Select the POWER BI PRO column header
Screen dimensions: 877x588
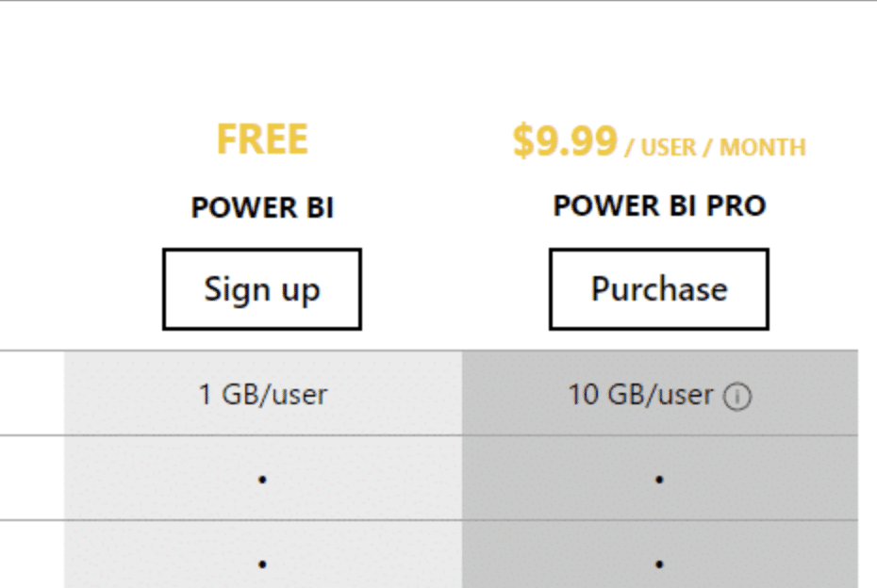658,205
